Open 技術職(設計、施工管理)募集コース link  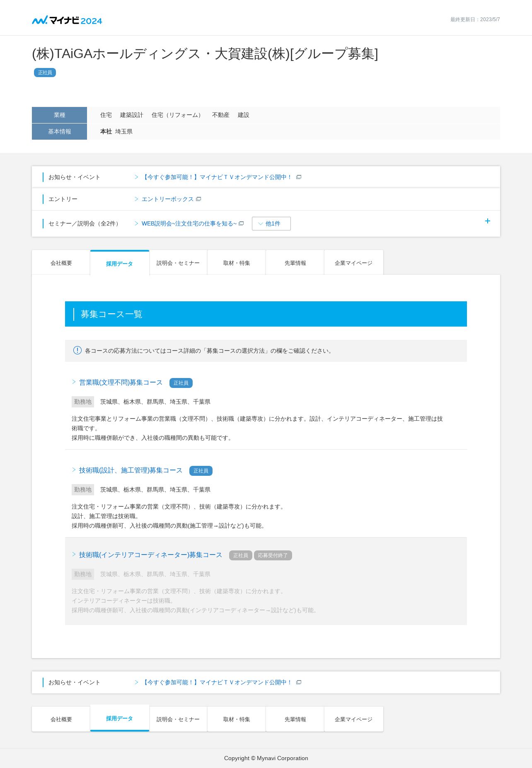pyautogui.click(x=131, y=470)
